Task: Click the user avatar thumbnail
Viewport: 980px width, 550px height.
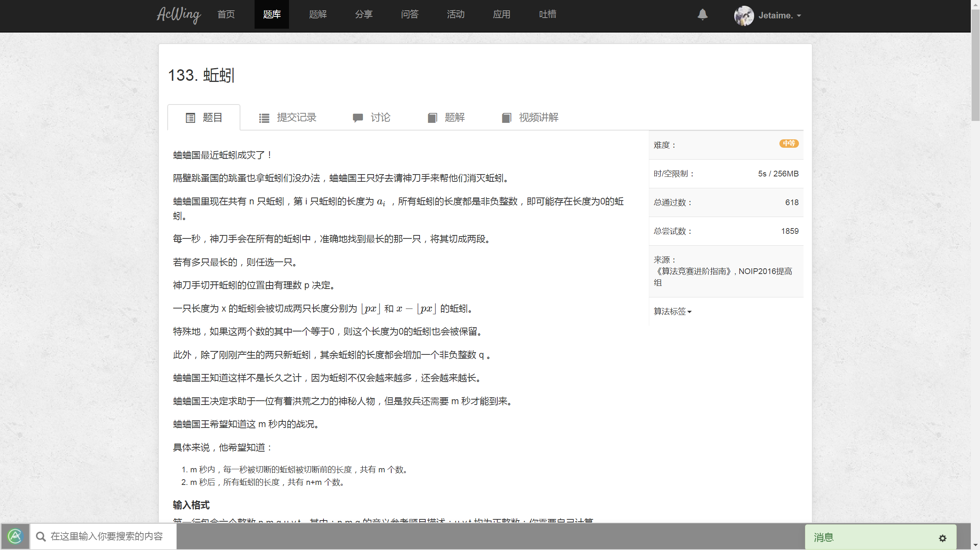Action: pyautogui.click(x=744, y=16)
